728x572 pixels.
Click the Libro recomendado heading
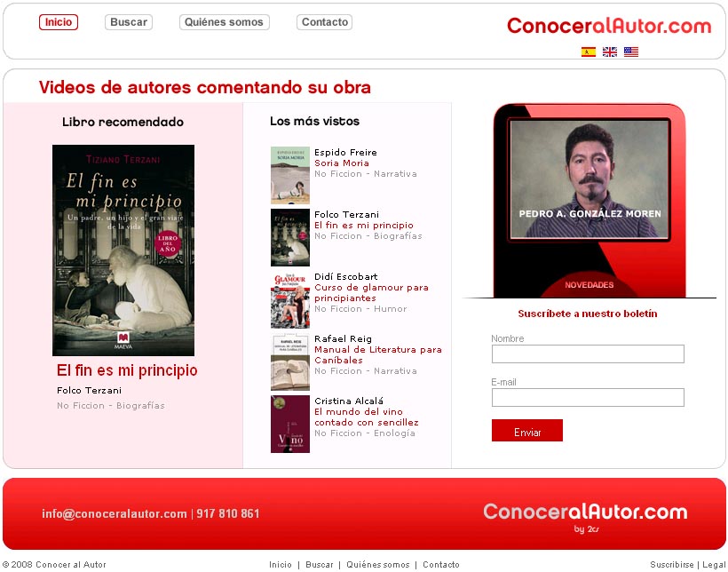tap(123, 123)
